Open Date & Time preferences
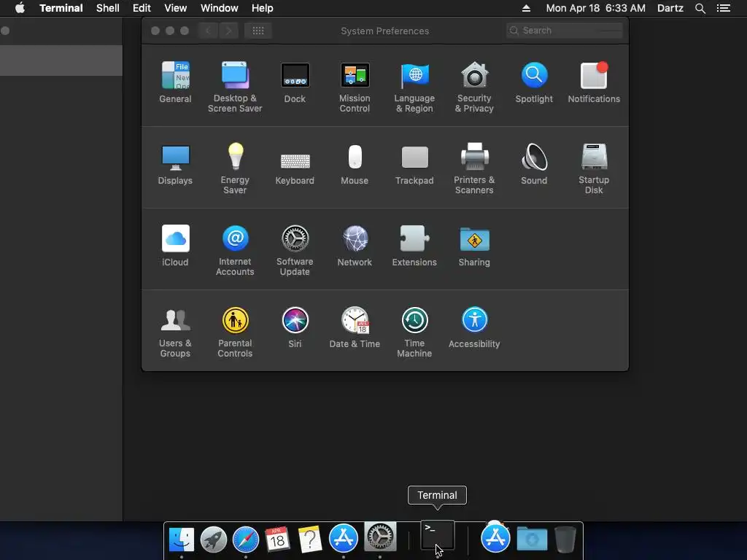The height and width of the screenshot is (560, 747). [x=355, y=327]
